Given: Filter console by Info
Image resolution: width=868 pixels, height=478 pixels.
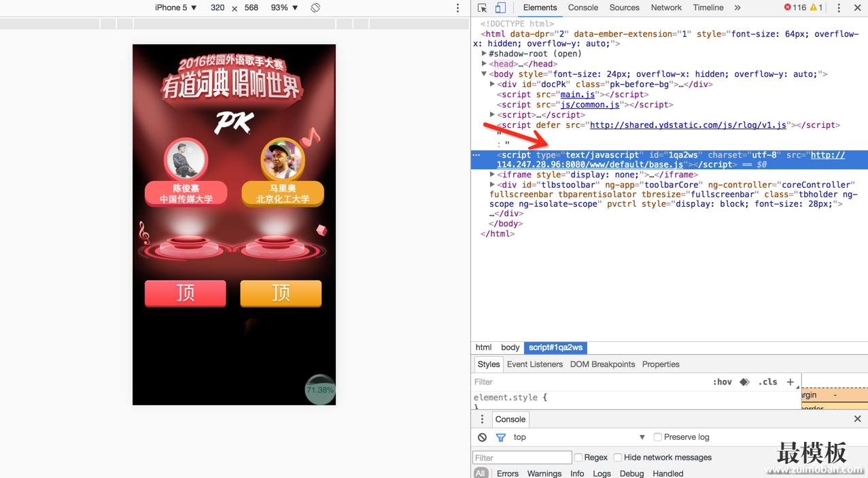Looking at the screenshot, I should [577, 473].
